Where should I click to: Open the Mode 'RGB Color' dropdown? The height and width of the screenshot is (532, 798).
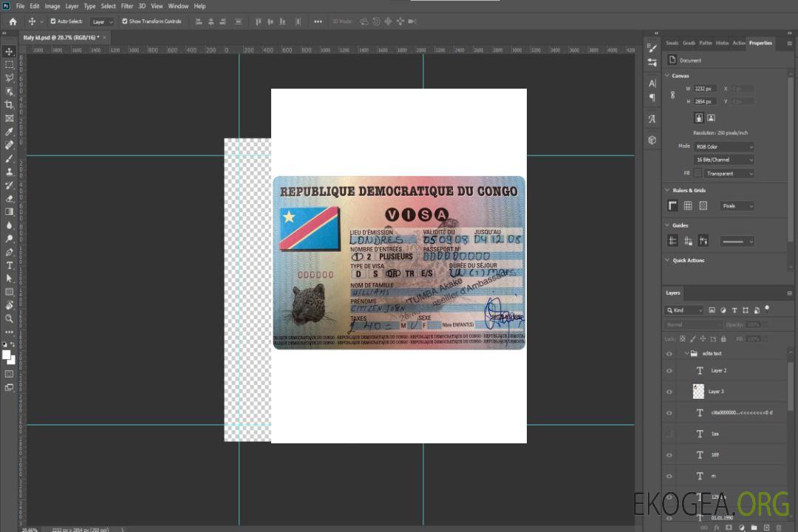(723, 146)
